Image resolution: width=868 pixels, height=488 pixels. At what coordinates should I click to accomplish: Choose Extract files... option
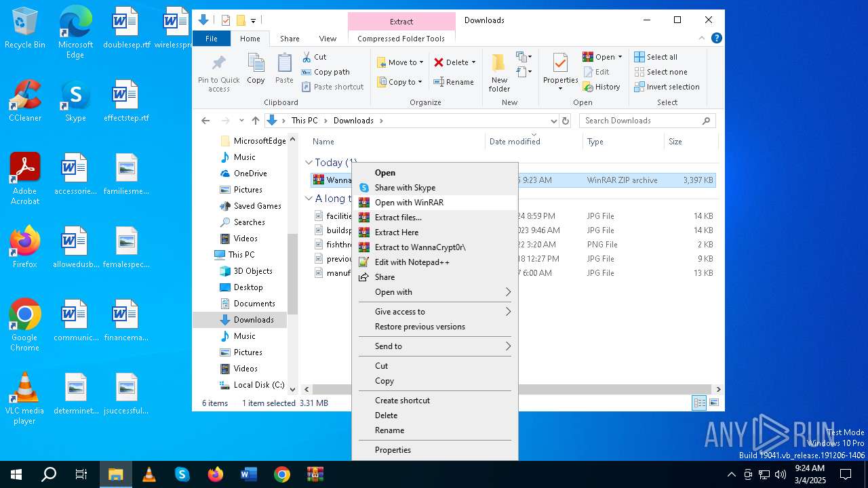tap(435, 218)
